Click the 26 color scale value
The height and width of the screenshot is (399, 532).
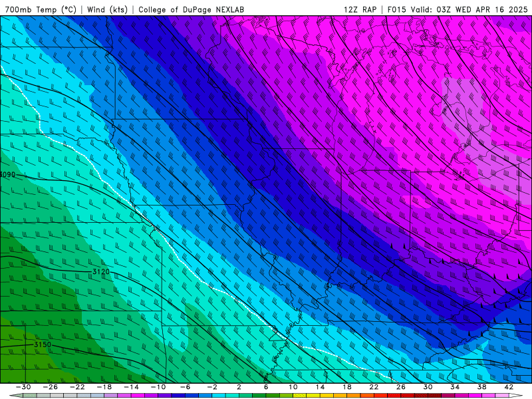pyautogui.click(x=401, y=387)
